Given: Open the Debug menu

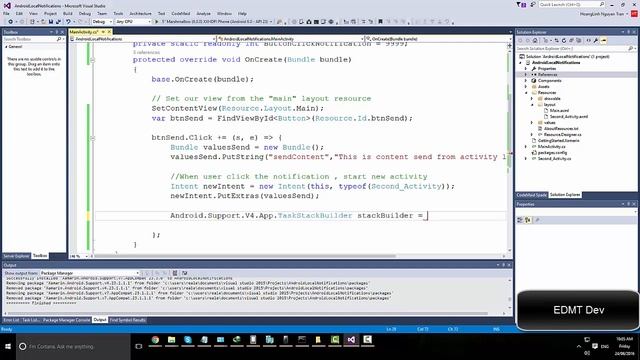Looking at the screenshot, I should pyautogui.click(x=84, y=13).
